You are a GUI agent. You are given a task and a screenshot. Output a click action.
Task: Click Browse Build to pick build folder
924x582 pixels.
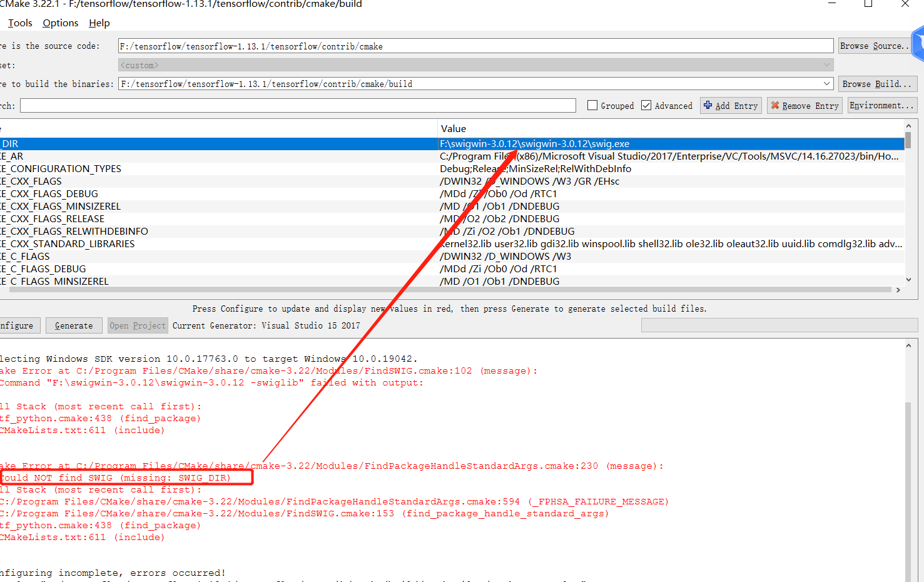tap(877, 83)
